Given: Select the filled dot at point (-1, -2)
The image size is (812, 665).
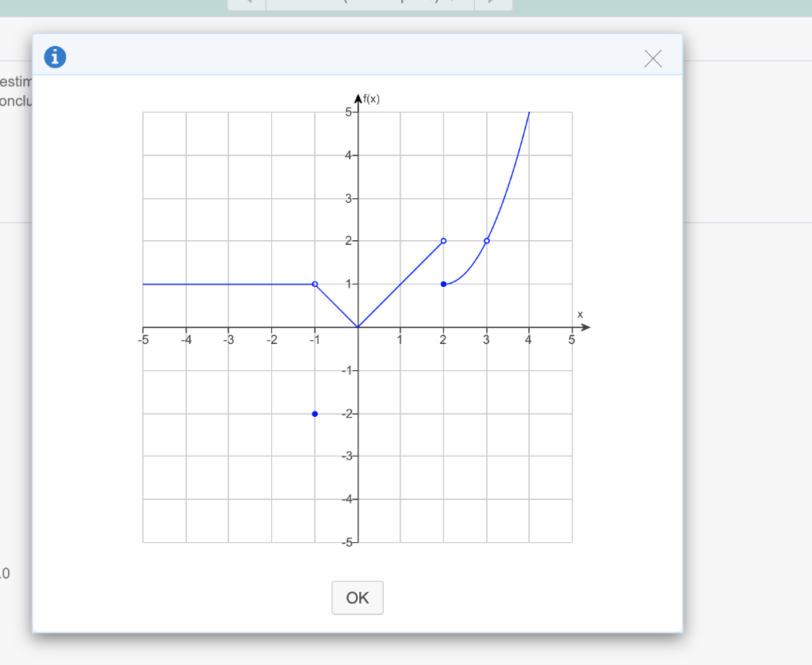Looking at the screenshot, I should [x=315, y=413].
